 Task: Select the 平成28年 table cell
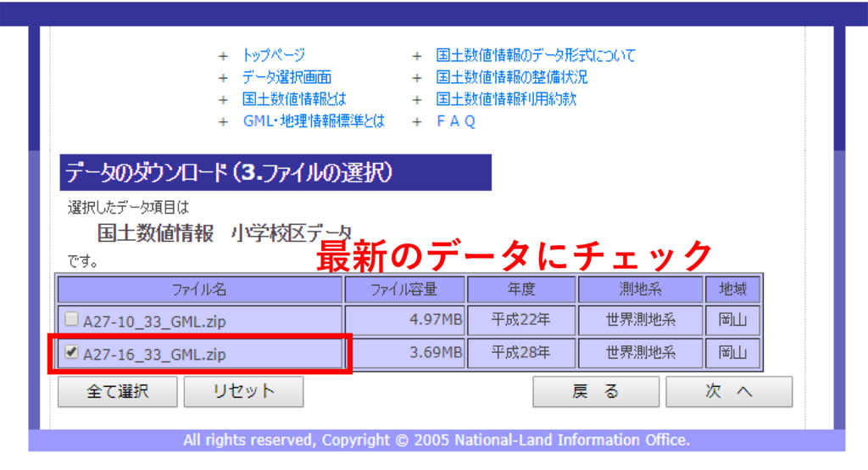point(520,352)
